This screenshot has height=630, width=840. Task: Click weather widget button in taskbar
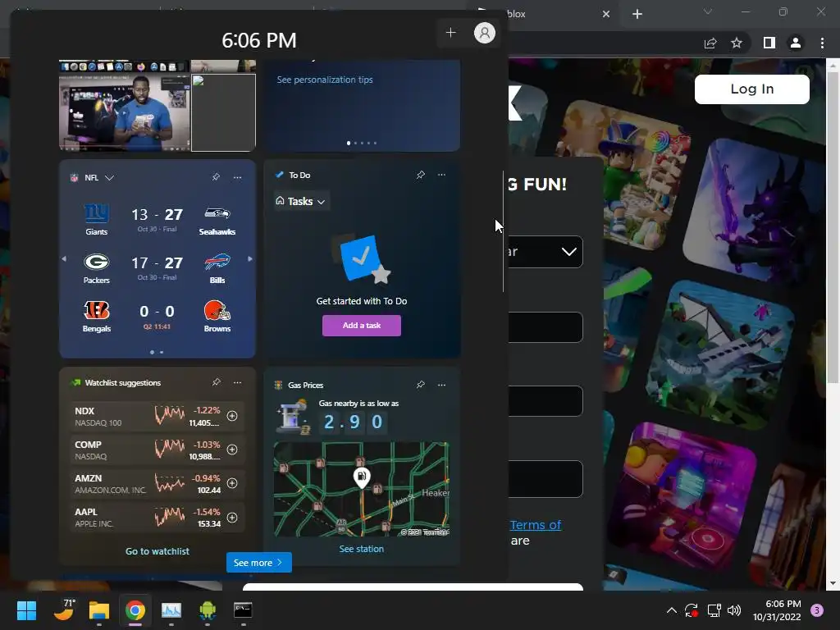coord(64,610)
